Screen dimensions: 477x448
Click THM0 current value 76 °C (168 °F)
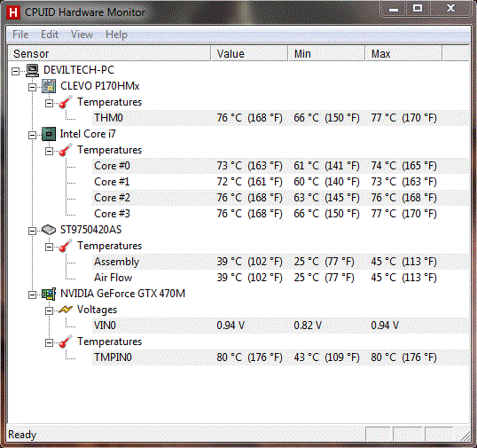point(249,118)
